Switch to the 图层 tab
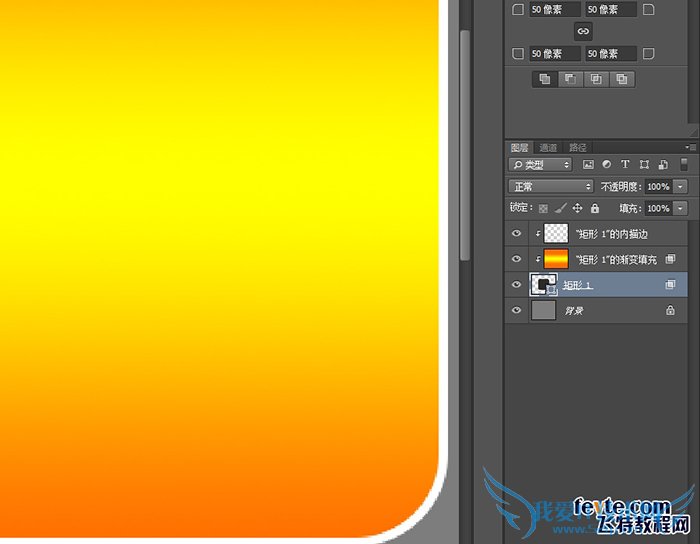 click(x=519, y=148)
